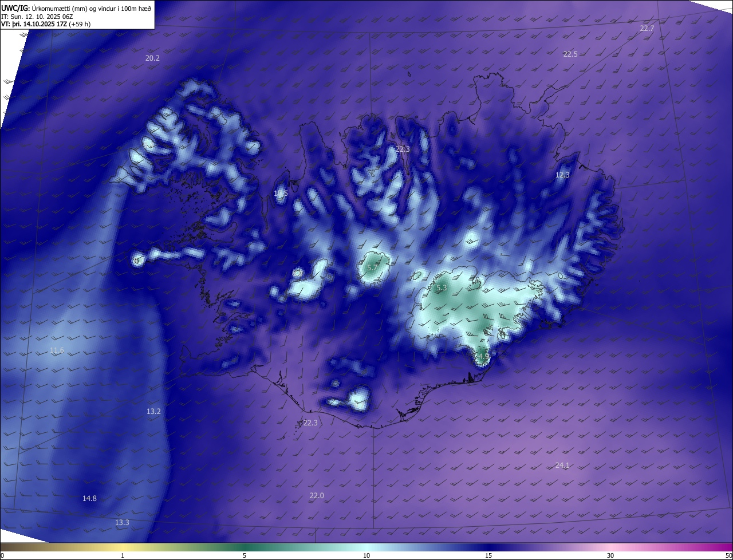This screenshot has height=560, width=733.
Task: Select the 22.5 value label on the map
Action: tap(570, 54)
